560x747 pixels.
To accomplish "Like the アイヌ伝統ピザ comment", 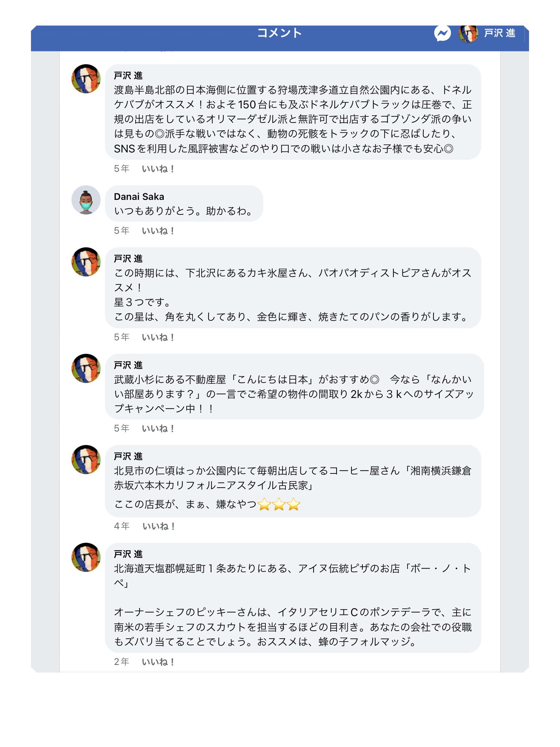I will pos(158,662).
